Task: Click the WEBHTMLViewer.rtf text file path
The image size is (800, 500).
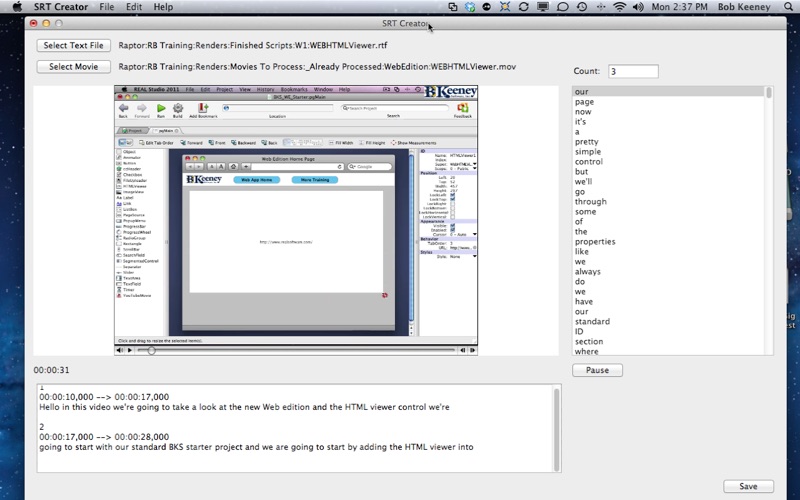Action: point(253,45)
